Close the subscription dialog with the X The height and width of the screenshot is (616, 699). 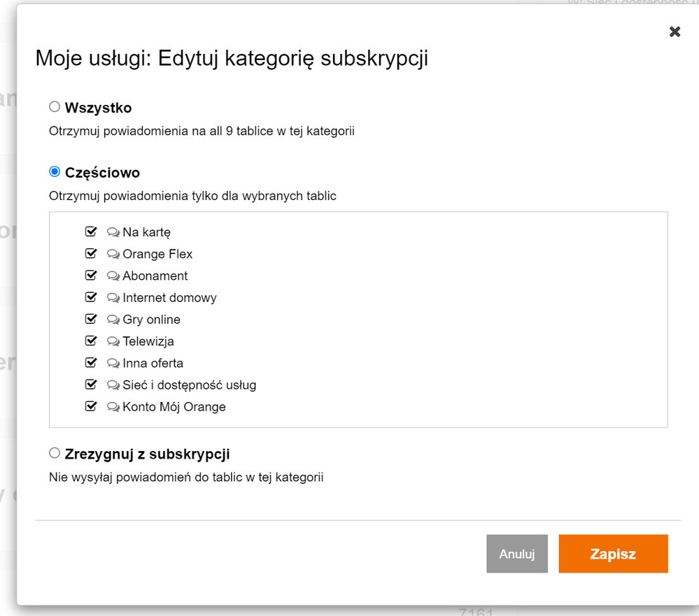coord(675,31)
